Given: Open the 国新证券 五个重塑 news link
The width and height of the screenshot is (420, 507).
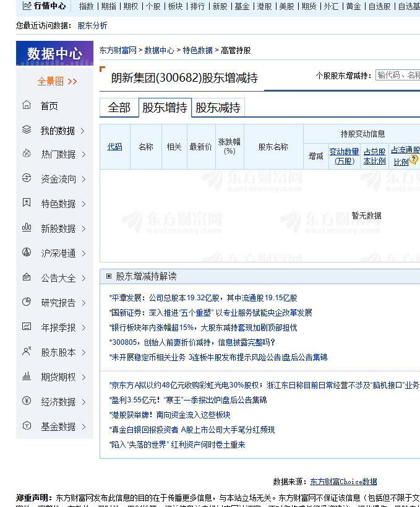Looking at the screenshot, I should click(211, 313).
